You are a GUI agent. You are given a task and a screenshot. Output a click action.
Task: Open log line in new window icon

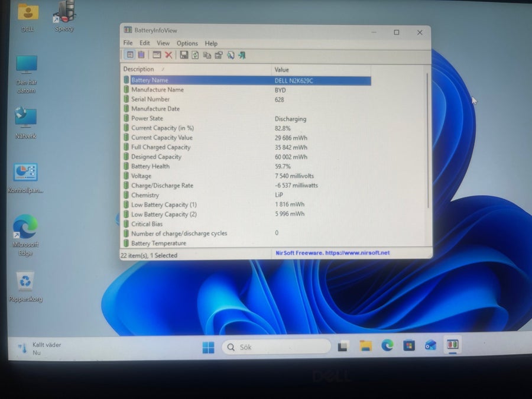click(x=157, y=55)
